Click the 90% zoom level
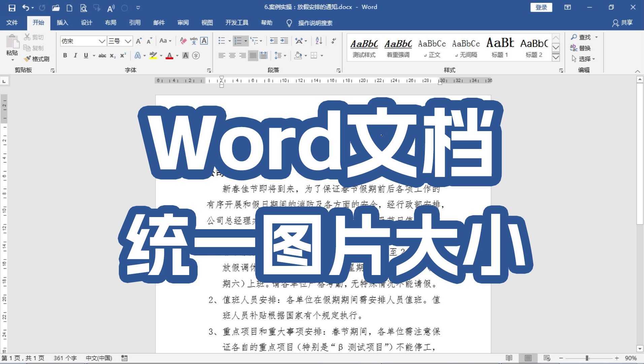This screenshot has width=644, height=364. (631, 358)
